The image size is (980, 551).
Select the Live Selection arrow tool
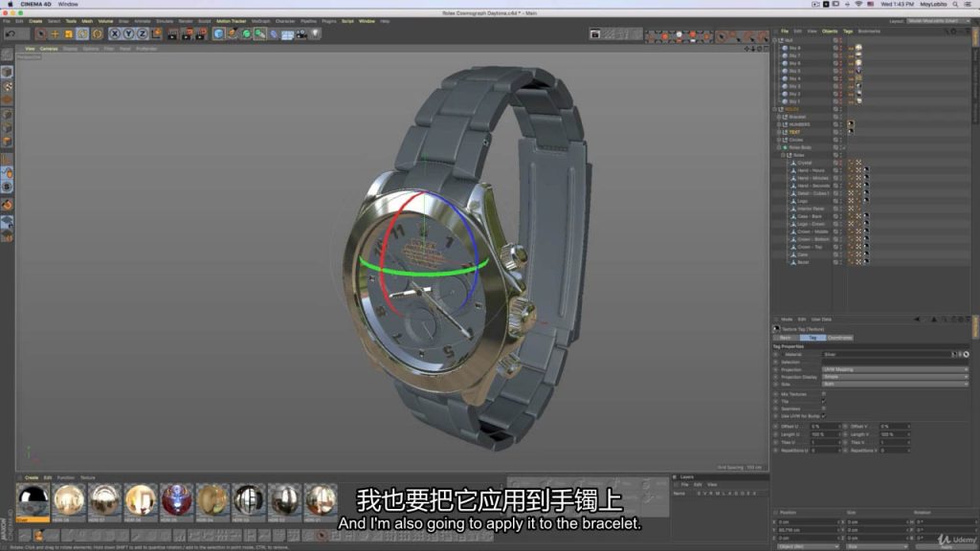point(41,34)
